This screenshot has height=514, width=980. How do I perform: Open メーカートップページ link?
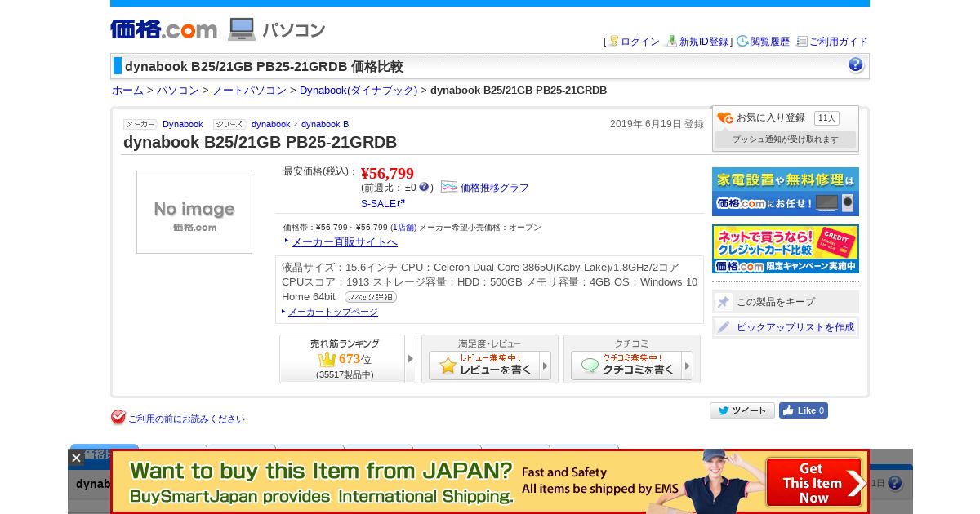tap(333, 312)
